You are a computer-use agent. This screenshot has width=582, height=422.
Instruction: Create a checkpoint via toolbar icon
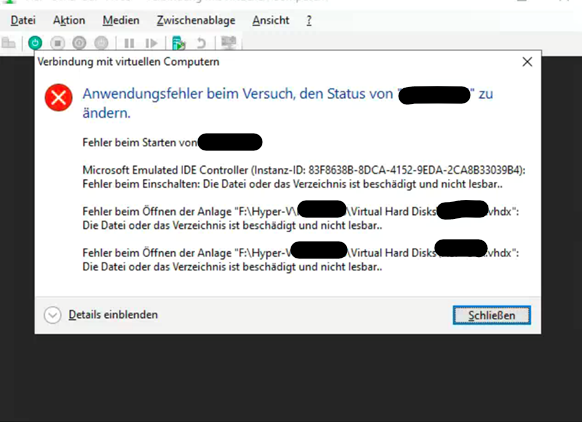179,43
